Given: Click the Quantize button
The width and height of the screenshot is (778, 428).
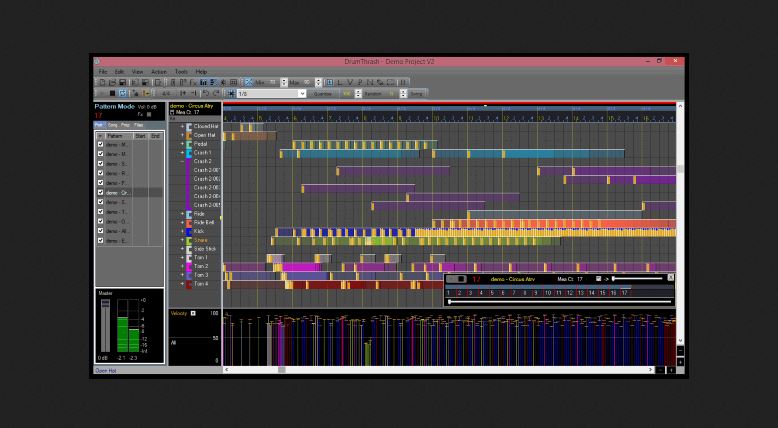Looking at the screenshot, I should pos(323,94).
